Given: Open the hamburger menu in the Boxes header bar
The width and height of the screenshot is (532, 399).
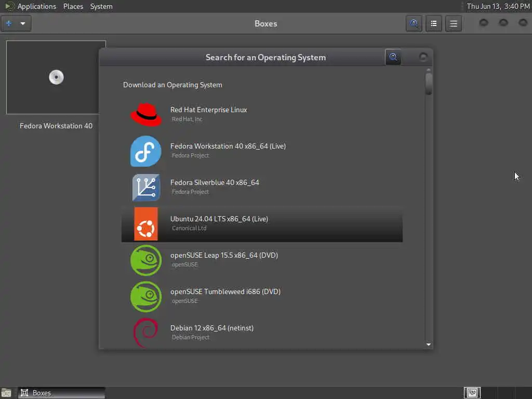Looking at the screenshot, I should [x=454, y=23].
